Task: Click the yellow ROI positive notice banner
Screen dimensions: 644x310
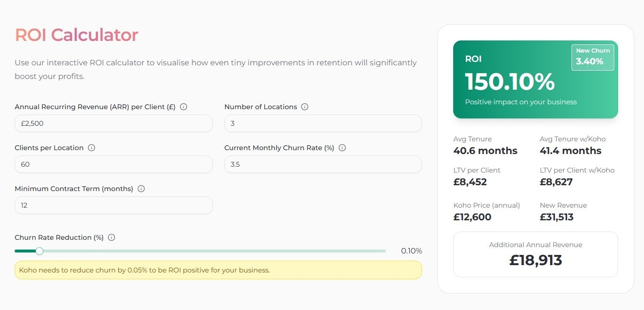Action: click(218, 270)
